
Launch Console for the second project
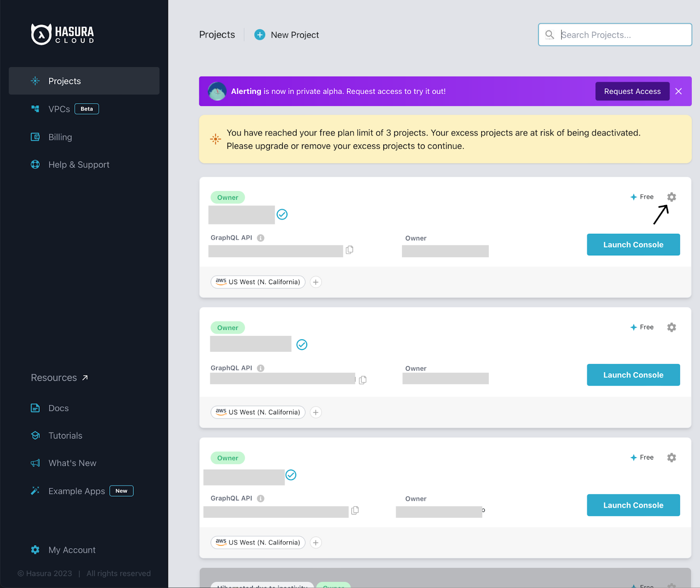[x=633, y=375]
